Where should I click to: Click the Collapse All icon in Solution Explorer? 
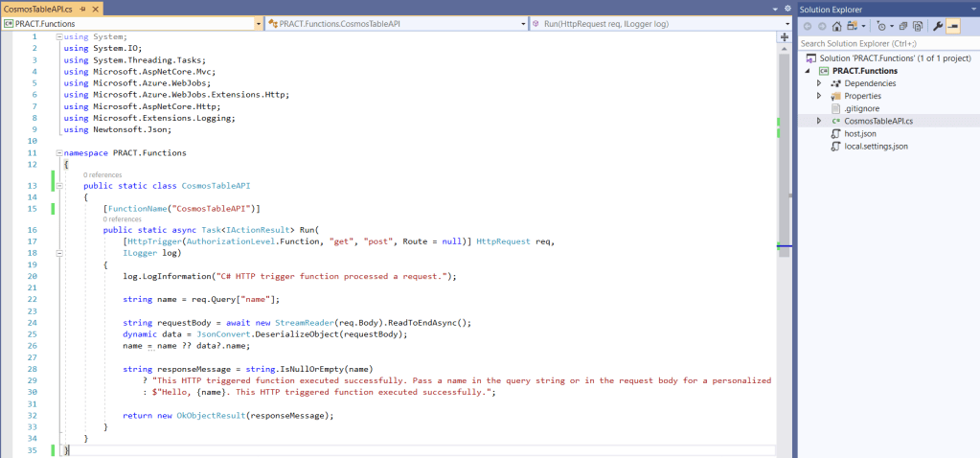tap(902, 26)
